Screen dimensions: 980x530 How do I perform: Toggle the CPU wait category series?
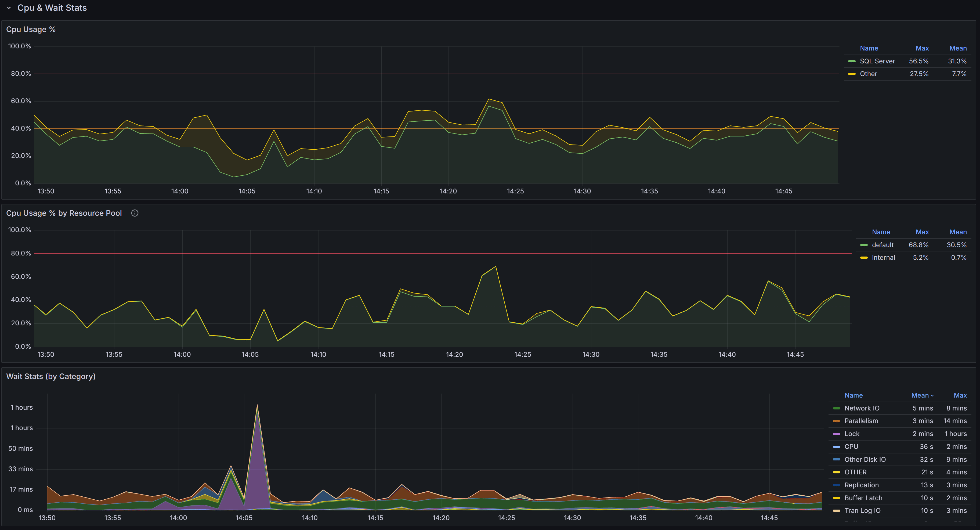pyautogui.click(x=851, y=446)
